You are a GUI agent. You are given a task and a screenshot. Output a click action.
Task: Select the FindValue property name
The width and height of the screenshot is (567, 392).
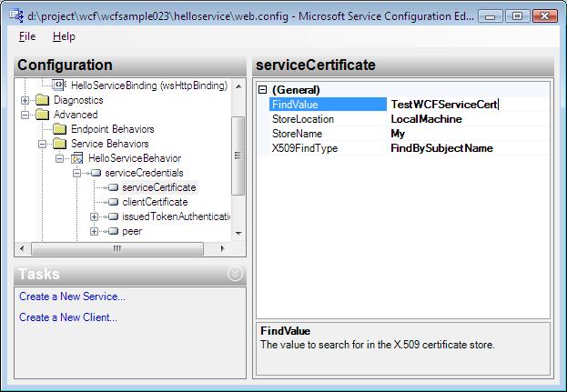click(328, 105)
